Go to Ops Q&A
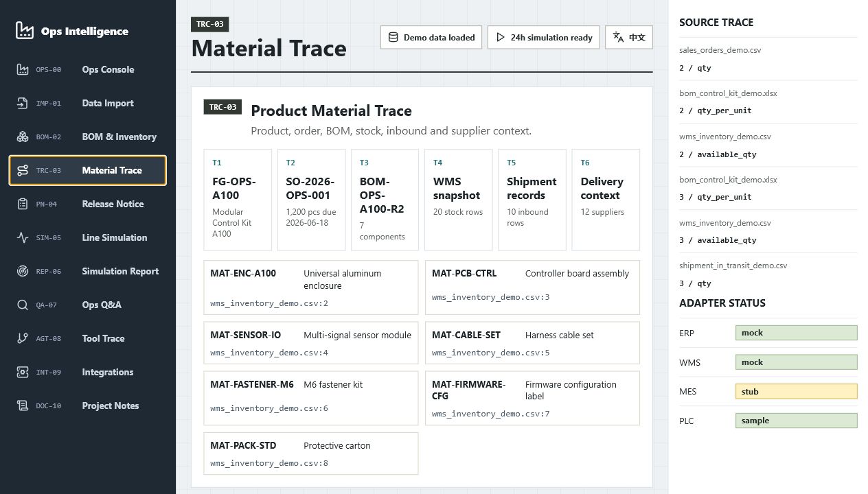 point(88,305)
